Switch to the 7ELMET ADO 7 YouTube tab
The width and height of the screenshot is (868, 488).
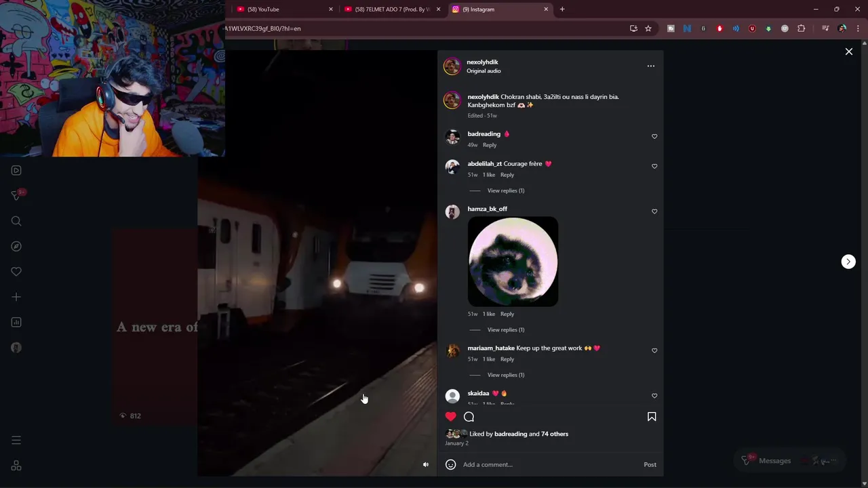click(393, 9)
